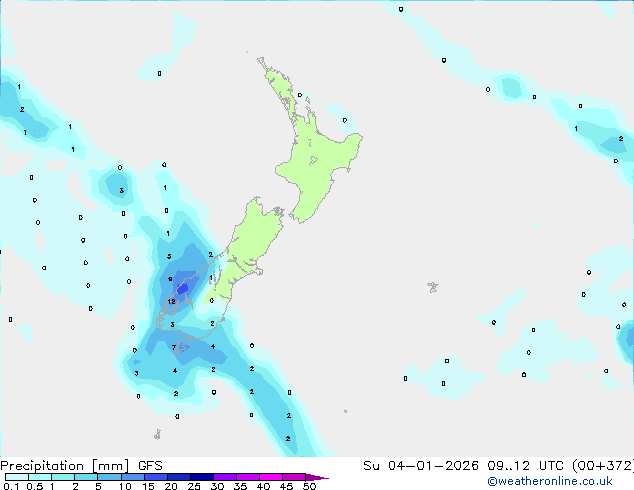The width and height of the screenshot is (634, 490).
Task: Select the 5 mm legend color swatch
Action: 109,477
